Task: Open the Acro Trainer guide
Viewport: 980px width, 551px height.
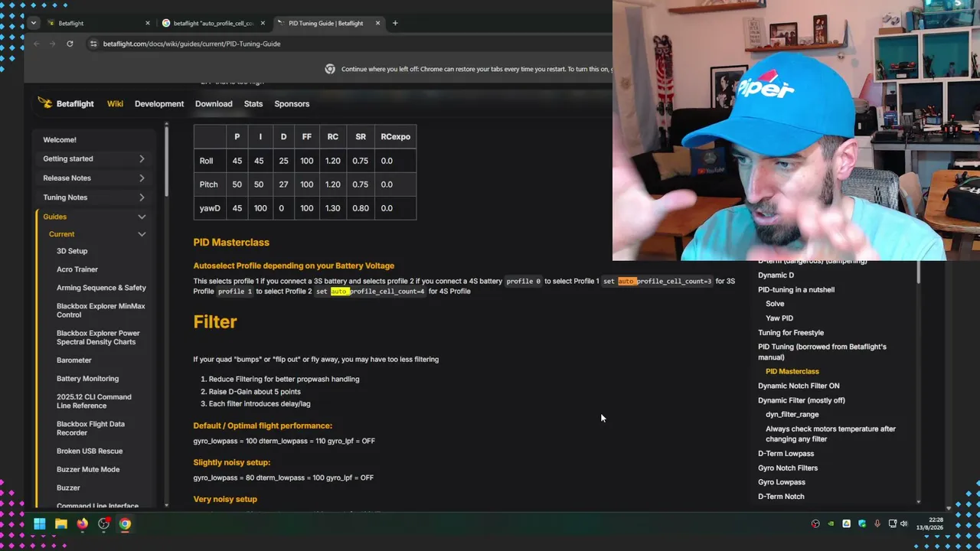Action: 77,269
